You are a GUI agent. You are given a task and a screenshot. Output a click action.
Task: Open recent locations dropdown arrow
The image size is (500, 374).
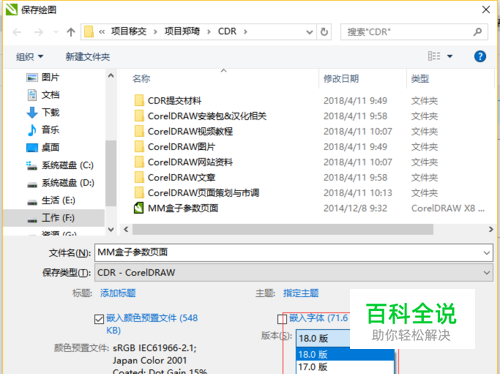point(56,32)
